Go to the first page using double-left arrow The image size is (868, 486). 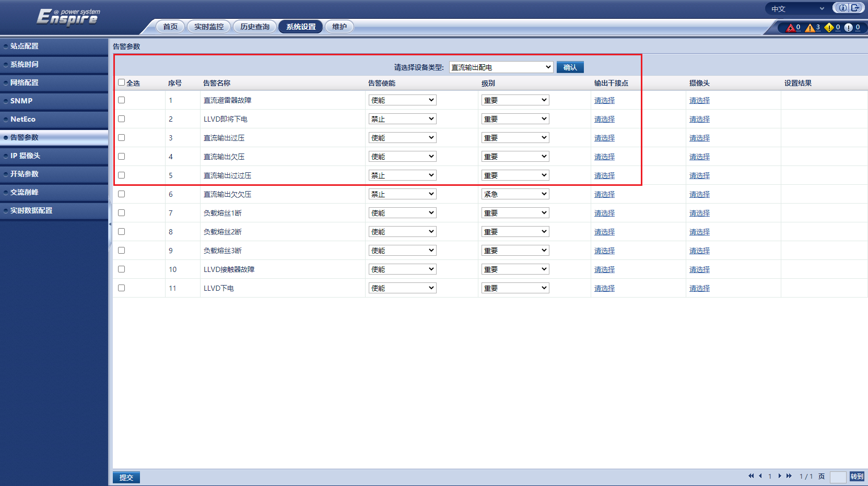click(x=751, y=476)
